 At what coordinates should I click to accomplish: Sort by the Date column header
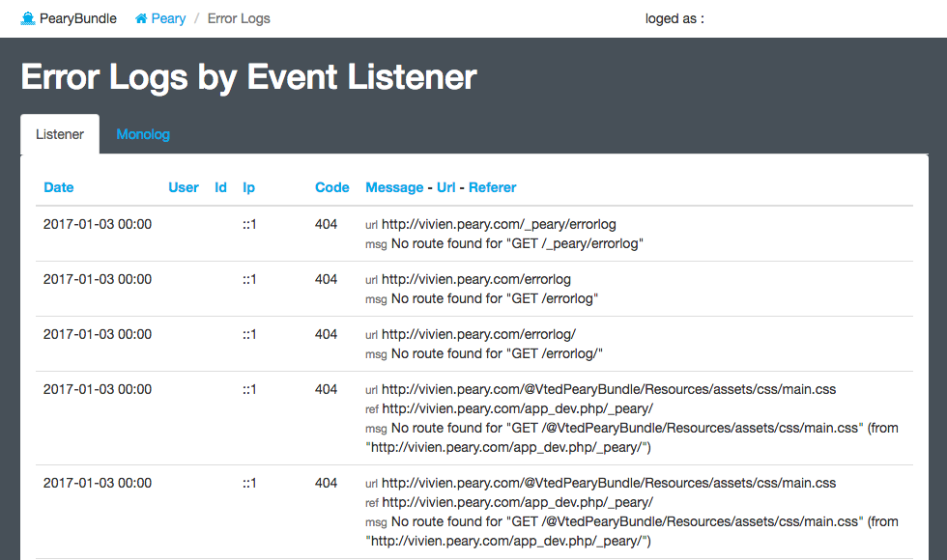point(59,187)
